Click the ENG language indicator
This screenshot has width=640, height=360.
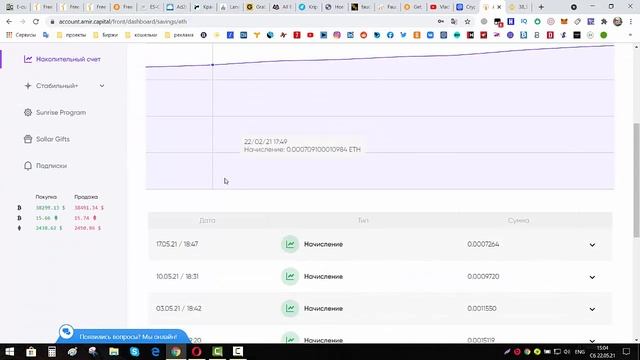pyautogui.click(x=580, y=351)
